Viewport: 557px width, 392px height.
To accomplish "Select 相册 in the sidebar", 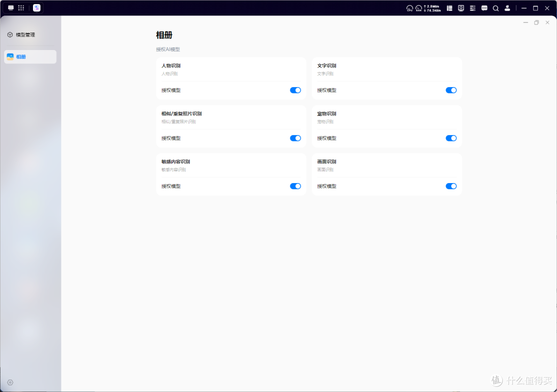I will tap(30, 57).
